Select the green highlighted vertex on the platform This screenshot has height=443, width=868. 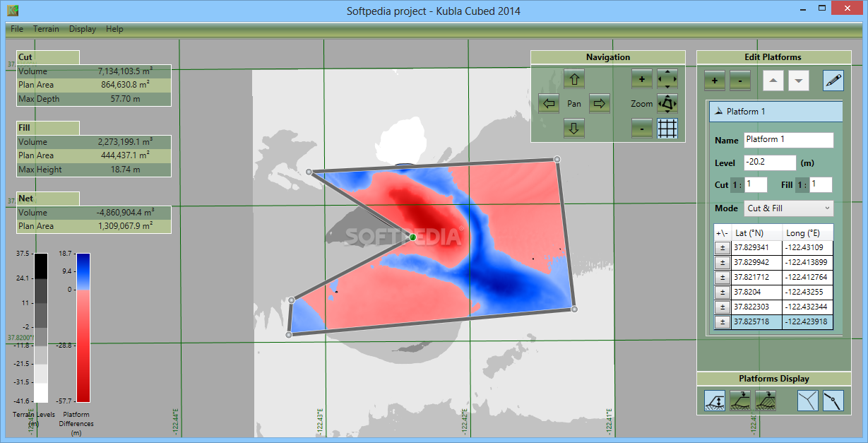click(413, 237)
